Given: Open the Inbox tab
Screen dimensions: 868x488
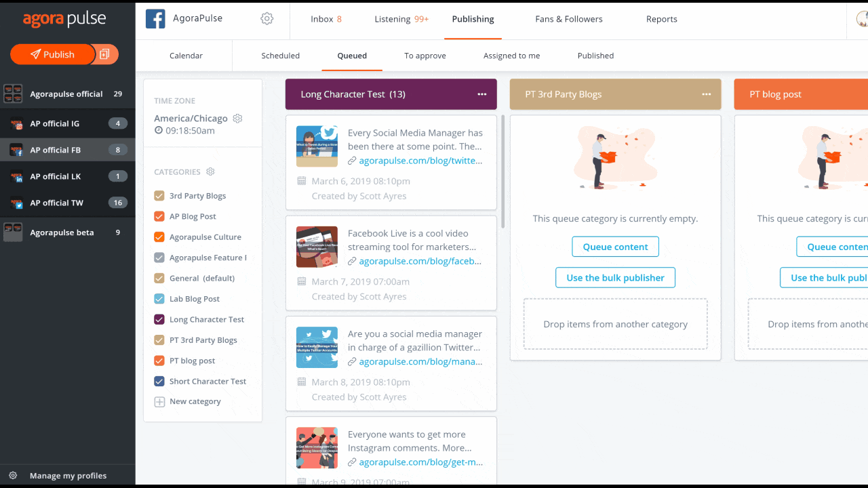Looking at the screenshot, I should click(326, 19).
